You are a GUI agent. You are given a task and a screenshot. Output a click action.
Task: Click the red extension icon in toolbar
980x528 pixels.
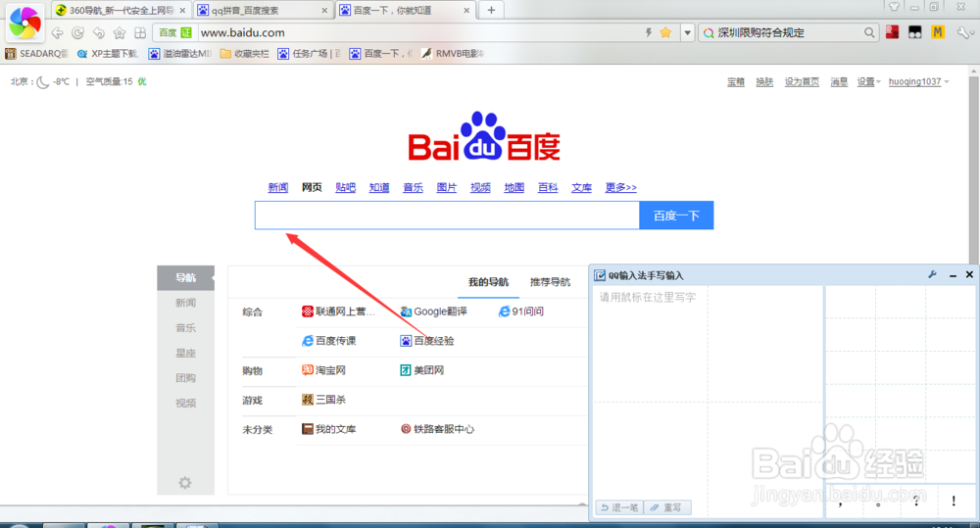click(893, 32)
